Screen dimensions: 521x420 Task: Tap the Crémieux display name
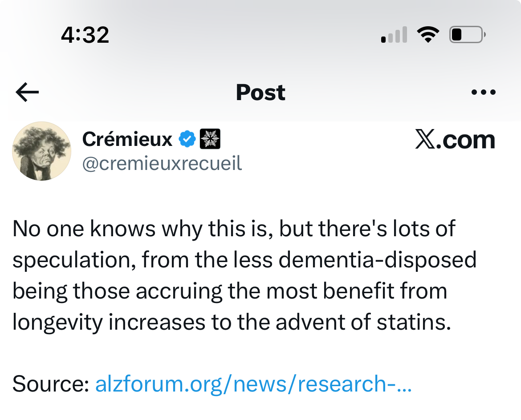click(x=127, y=140)
